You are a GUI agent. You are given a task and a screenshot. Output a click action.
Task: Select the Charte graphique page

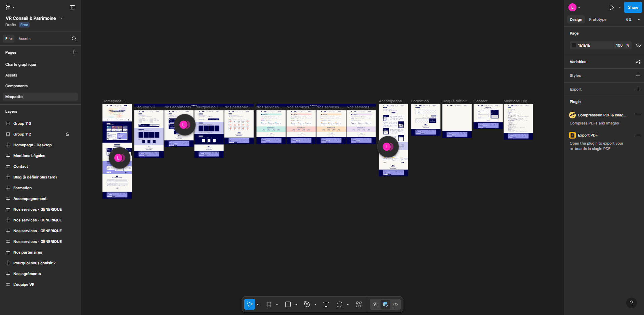20,64
